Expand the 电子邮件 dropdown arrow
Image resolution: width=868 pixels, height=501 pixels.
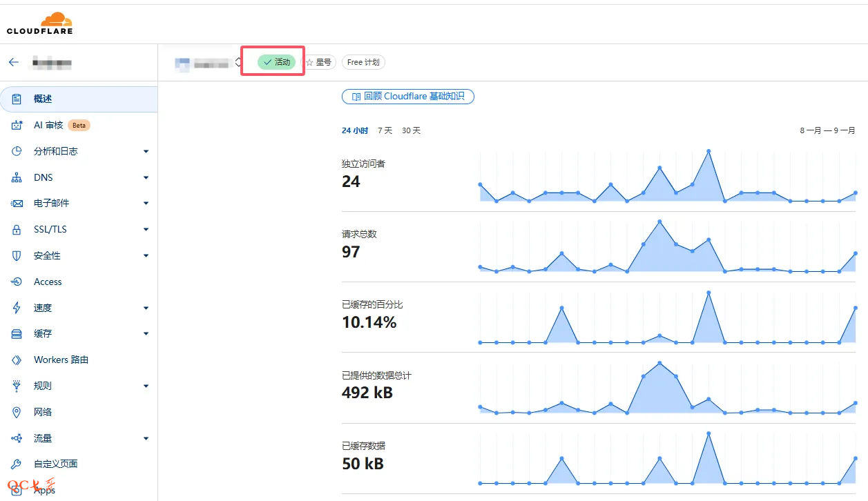(146, 204)
